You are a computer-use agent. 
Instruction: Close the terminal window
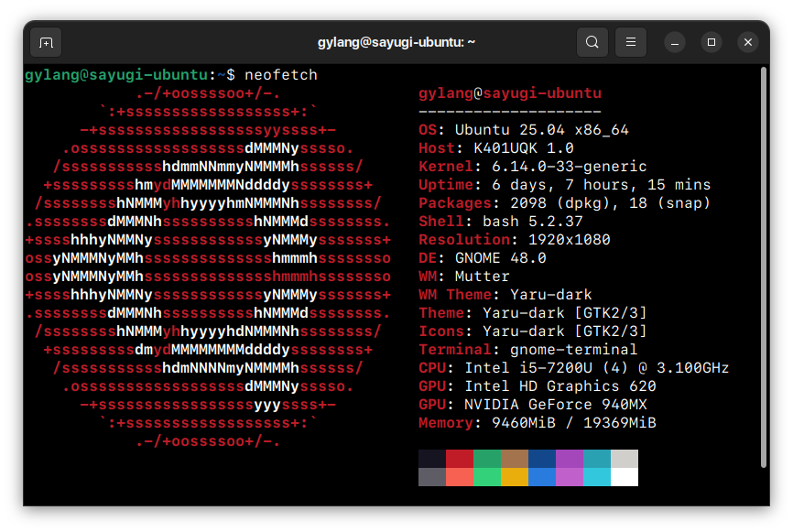tap(748, 42)
